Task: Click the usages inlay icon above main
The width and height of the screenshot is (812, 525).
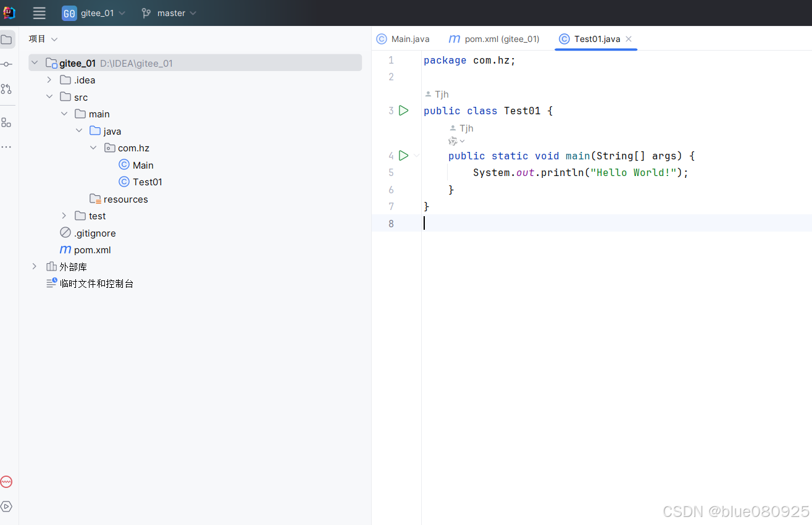Action: pyautogui.click(x=453, y=141)
